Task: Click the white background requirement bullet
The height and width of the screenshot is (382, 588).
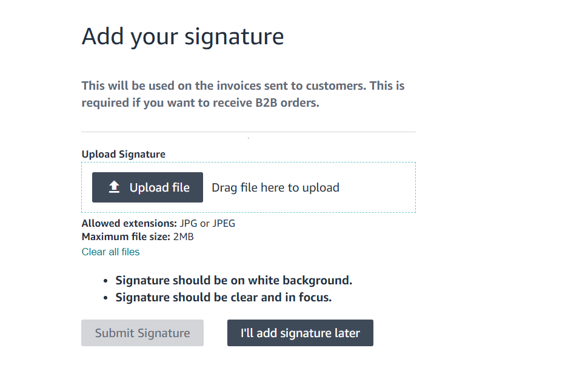Action: tap(233, 280)
